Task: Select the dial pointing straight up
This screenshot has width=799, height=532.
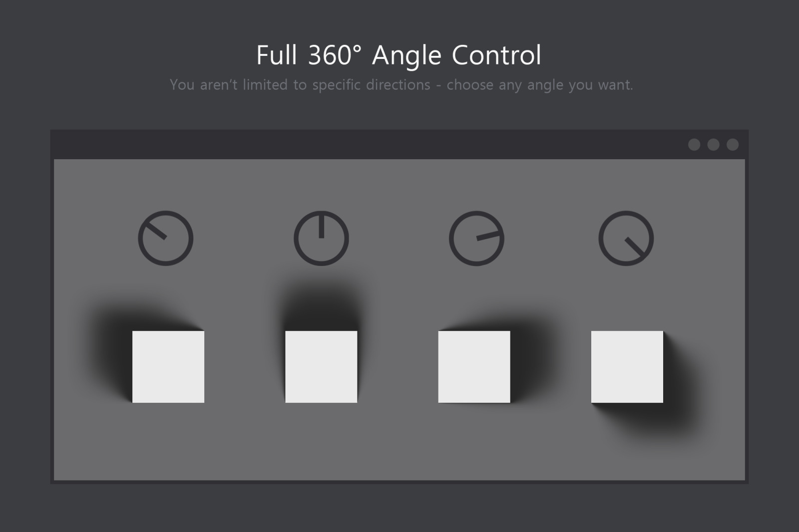Action: click(x=321, y=238)
